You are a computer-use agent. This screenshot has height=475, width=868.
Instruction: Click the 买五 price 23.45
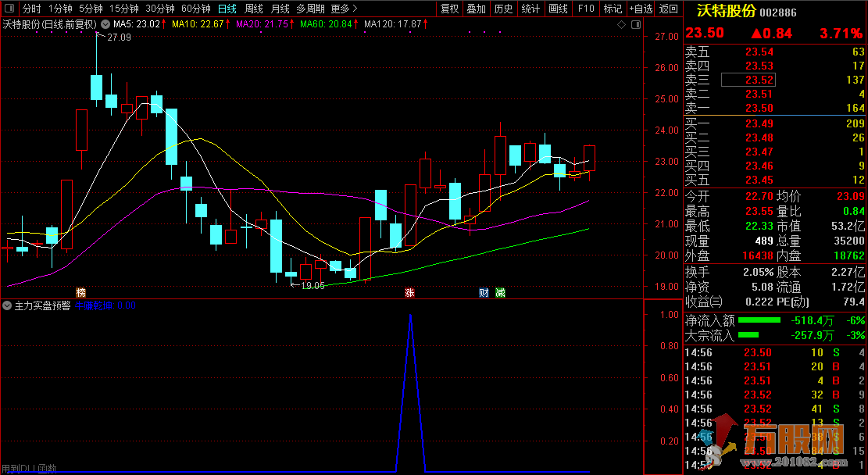(759, 180)
